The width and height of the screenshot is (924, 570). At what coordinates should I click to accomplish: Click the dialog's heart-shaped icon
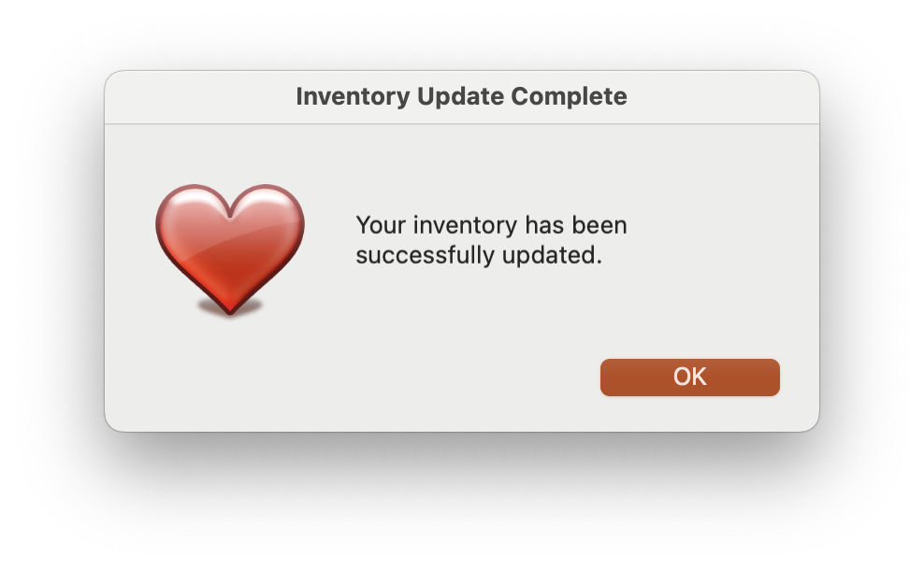click(x=229, y=248)
